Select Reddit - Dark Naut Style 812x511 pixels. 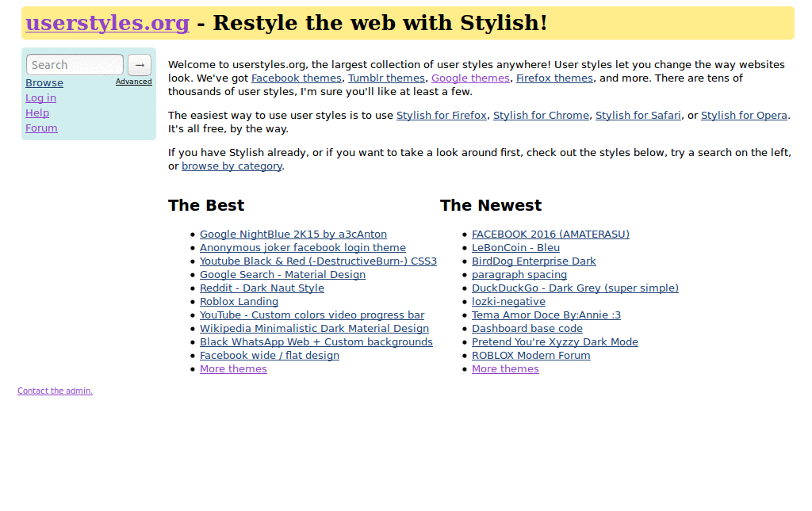(262, 288)
